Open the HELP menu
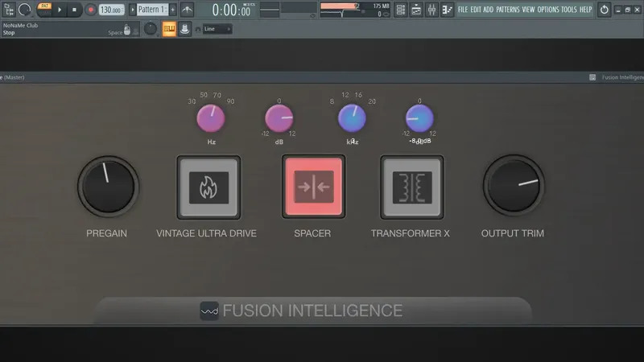 click(x=586, y=10)
